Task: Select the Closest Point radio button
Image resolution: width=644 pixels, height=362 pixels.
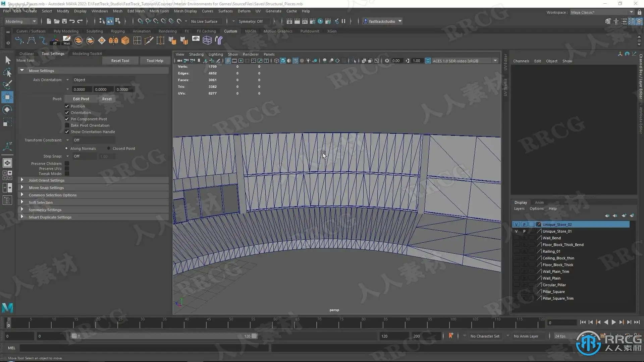Action: click(x=108, y=148)
